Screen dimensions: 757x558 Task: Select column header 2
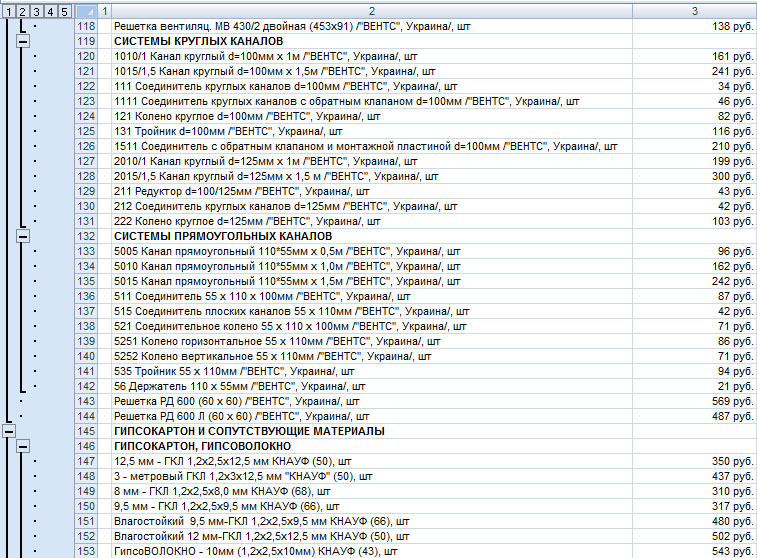tap(372, 11)
